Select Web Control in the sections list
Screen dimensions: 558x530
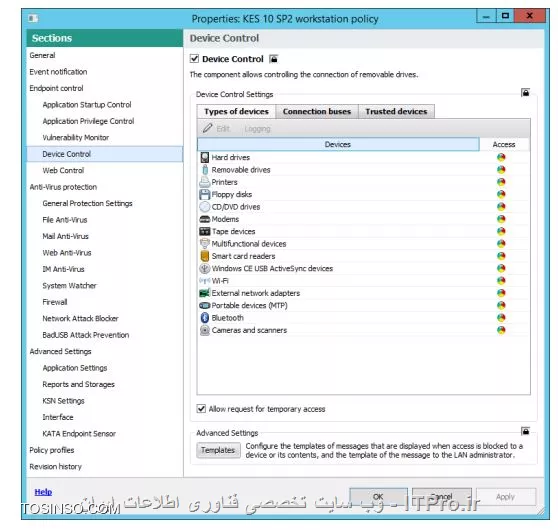coord(63,170)
